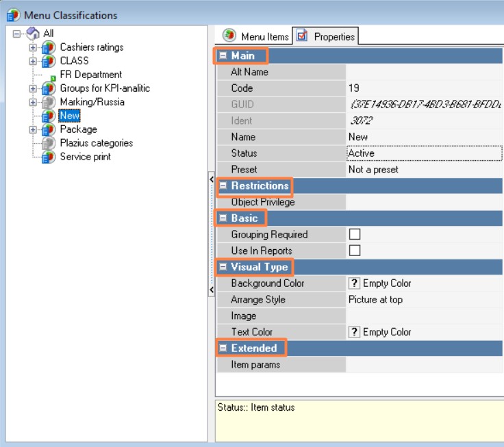Select Service print in the tree
This screenshot has width=504, height=447.
pyautogui.click(x=85, y=157)
